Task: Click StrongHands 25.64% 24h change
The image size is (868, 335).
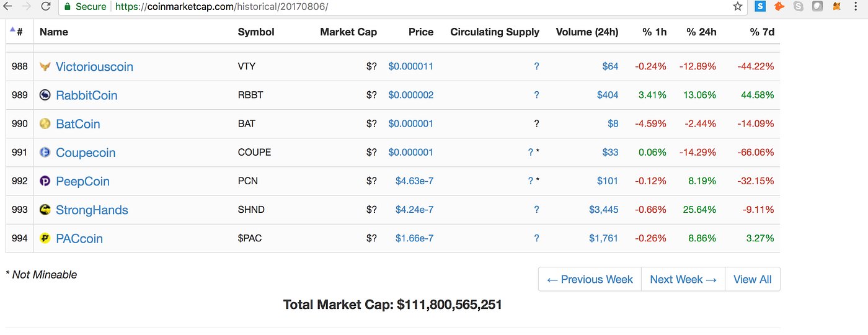Action: 699,209
